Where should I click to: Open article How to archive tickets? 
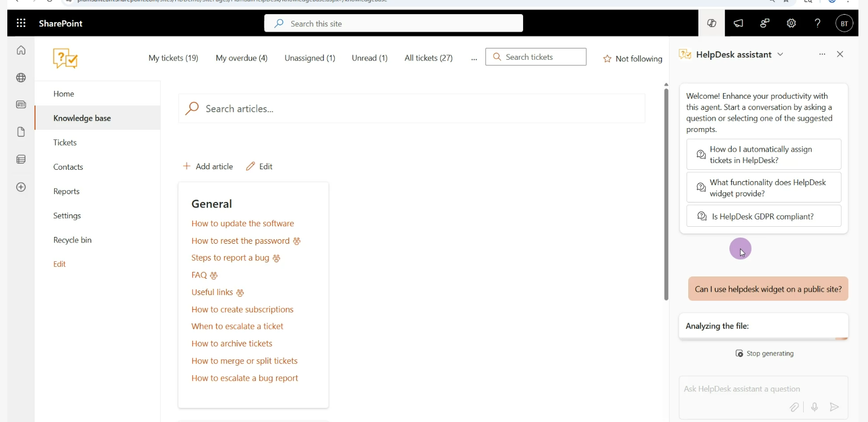232,344
